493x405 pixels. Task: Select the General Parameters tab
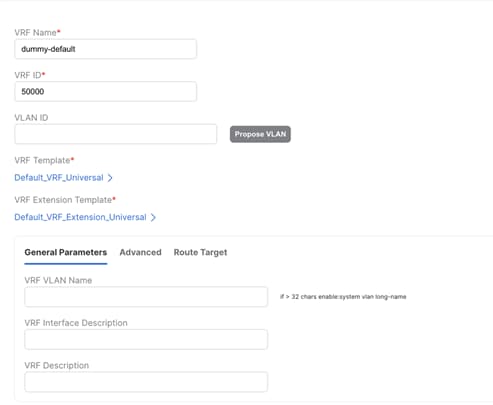tap(66, 252)
